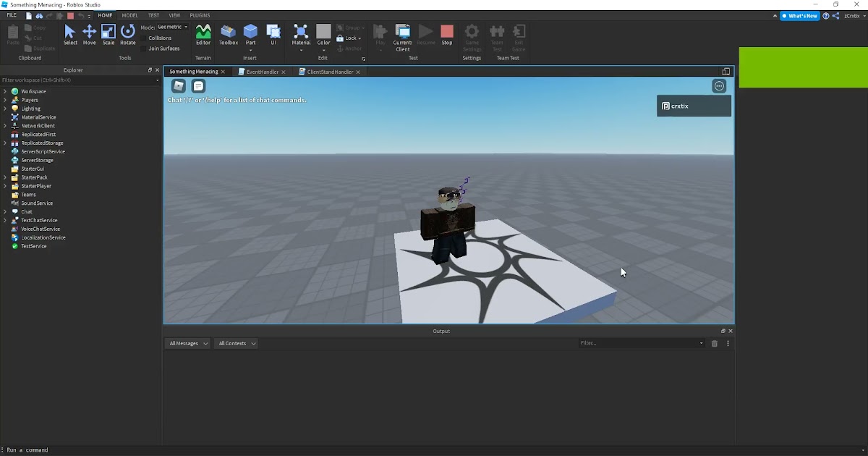Open the All Contexts dropdown
Image resolution: width=868 pixels, height=456 pixels.
click(x=237, y=343)
